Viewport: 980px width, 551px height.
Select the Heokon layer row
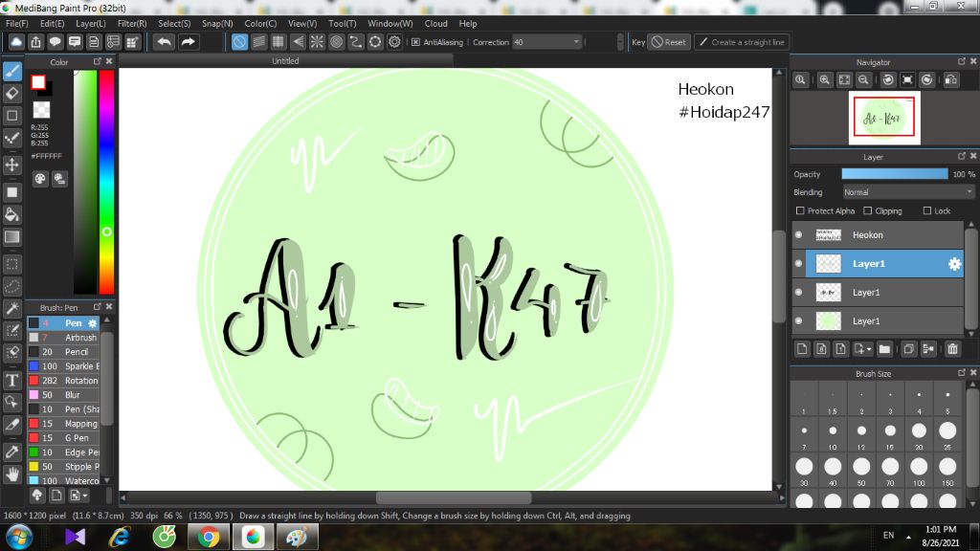(879, 235)
